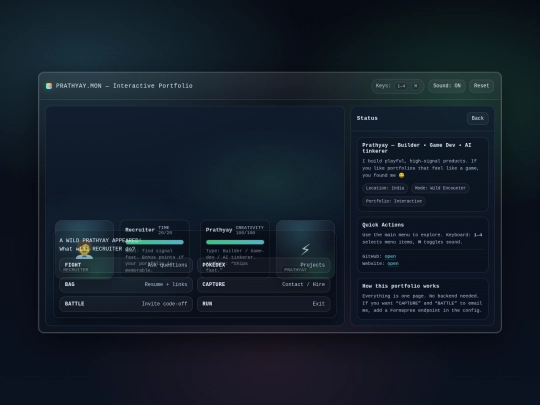Click the Mode: Wild Encounter tag
540x405 pixels.
(440, 188)
